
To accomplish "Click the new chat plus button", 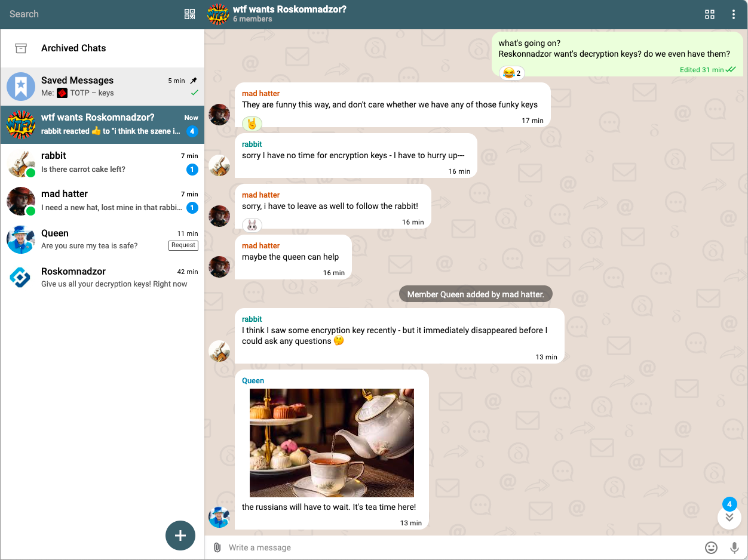I will click(180, 536).
